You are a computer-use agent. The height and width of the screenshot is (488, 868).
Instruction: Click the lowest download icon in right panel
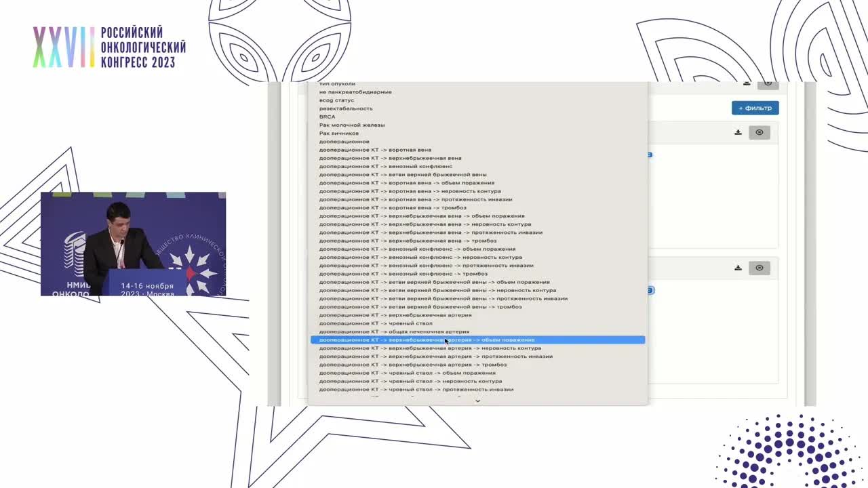tap(738, 268)
